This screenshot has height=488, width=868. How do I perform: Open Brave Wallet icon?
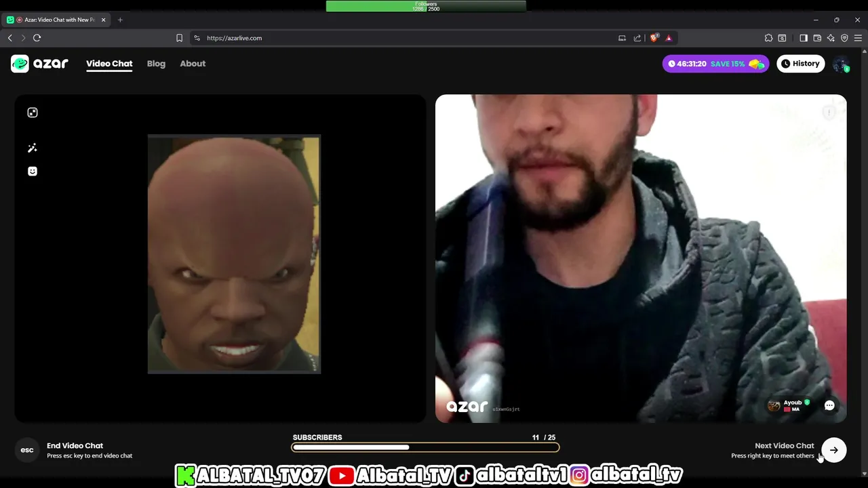pyautogui.click(x=817, y=38)
